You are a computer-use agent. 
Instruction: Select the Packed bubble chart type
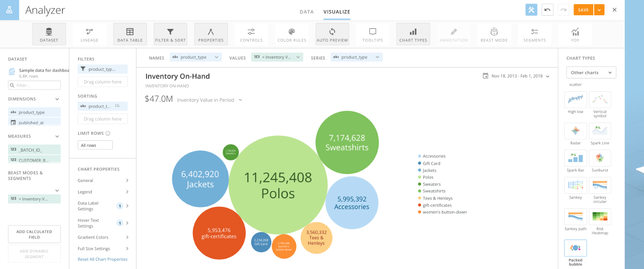pos(575,248)
